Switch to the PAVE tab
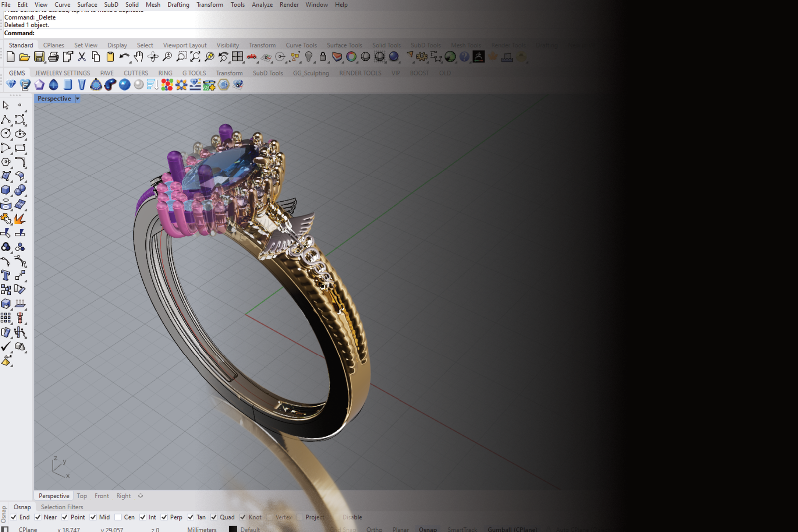Viewport: 798px width, 532px height. [x=107, y=73]
